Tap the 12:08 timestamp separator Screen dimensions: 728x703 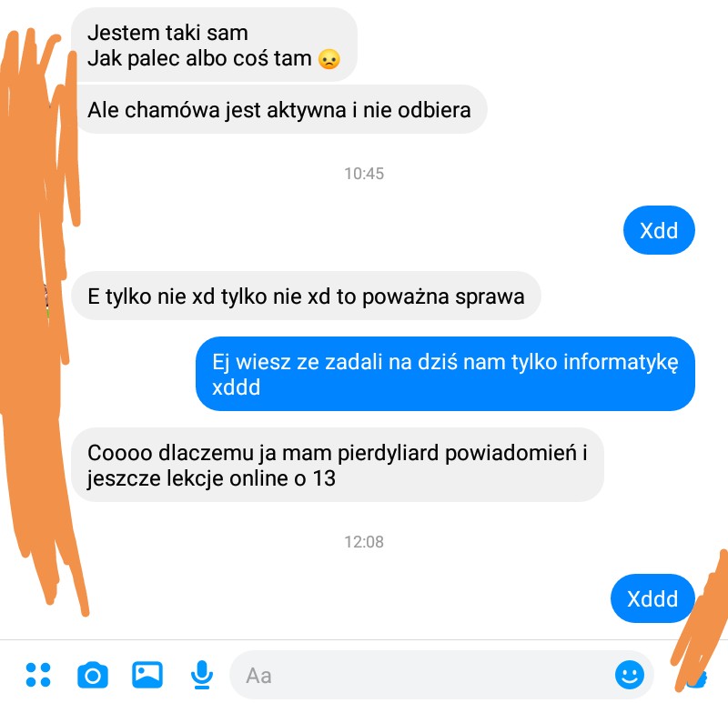pyautogui.click(x=364, y=541)
